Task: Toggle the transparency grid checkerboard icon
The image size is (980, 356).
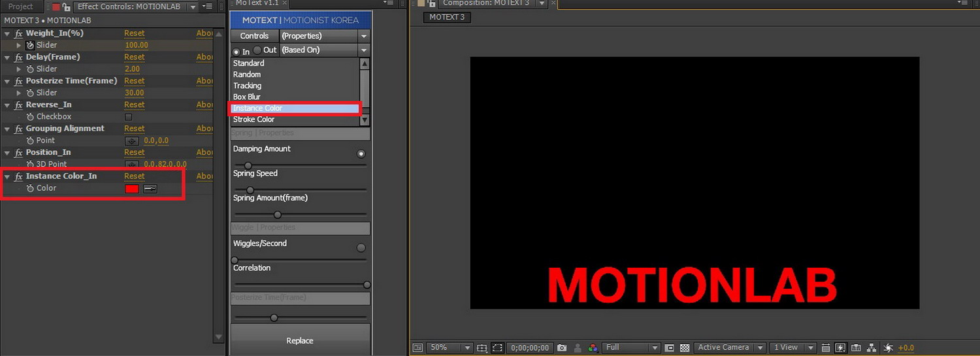Action: click(685, 348)
